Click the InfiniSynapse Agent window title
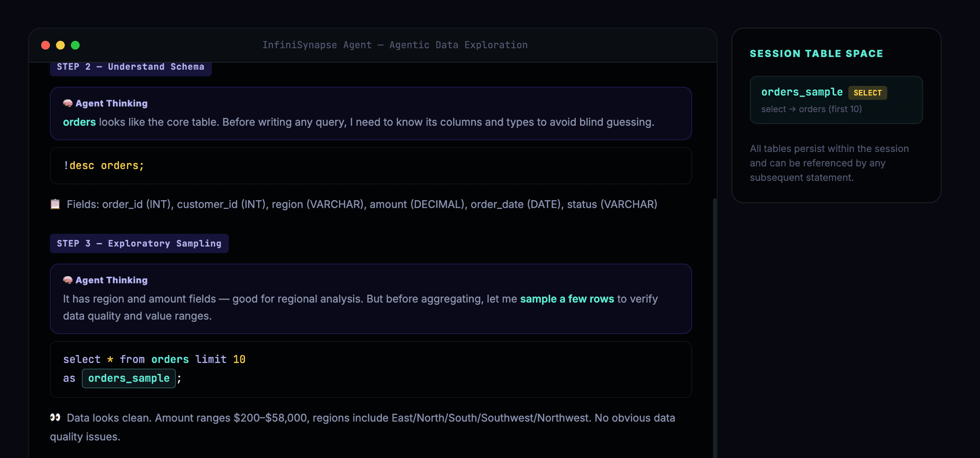The width and height of the screenshot is (980, 458). [395, 45]
